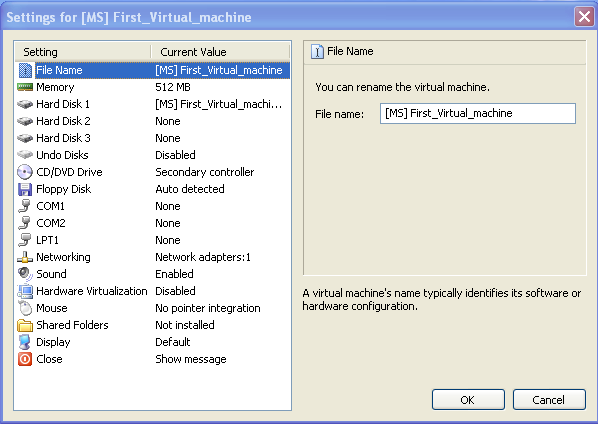Click inside the File name text field
The image size is (598, 424).
coord(478,114)
